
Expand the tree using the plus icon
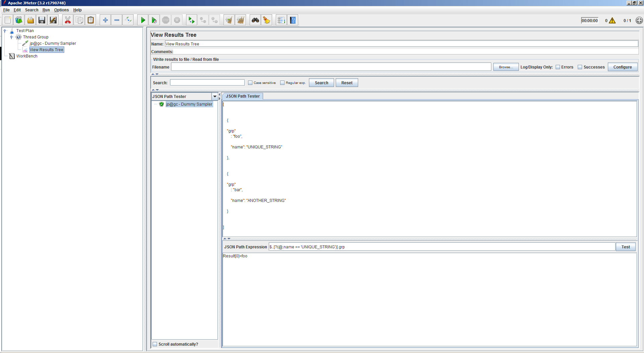click(x=105, y=20)
